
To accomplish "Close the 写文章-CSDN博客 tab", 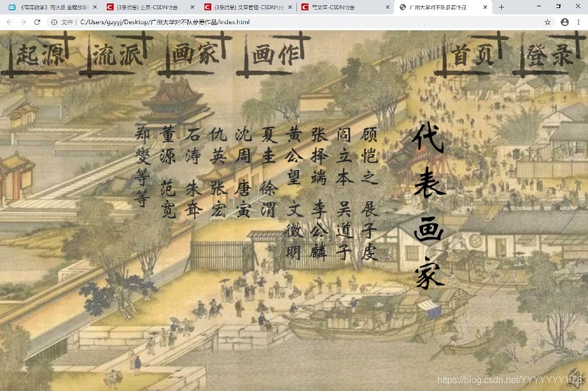I will point(388,7).
